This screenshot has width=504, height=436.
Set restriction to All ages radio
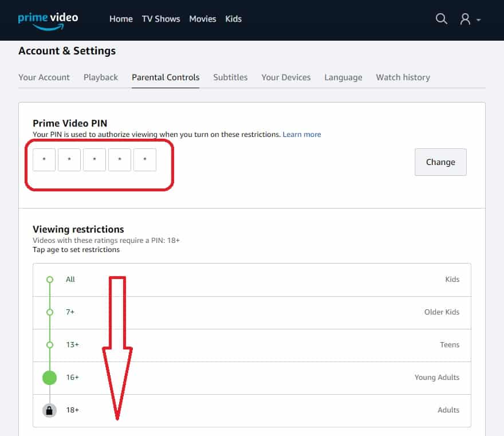[50, 280]
